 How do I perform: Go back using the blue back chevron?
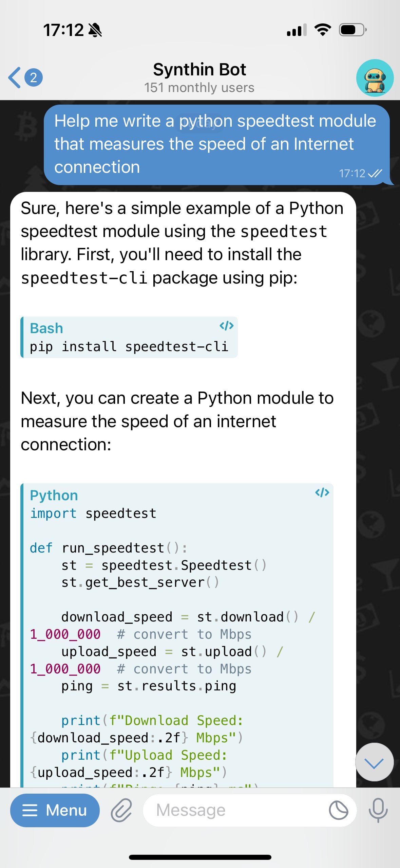click(15, 77)
